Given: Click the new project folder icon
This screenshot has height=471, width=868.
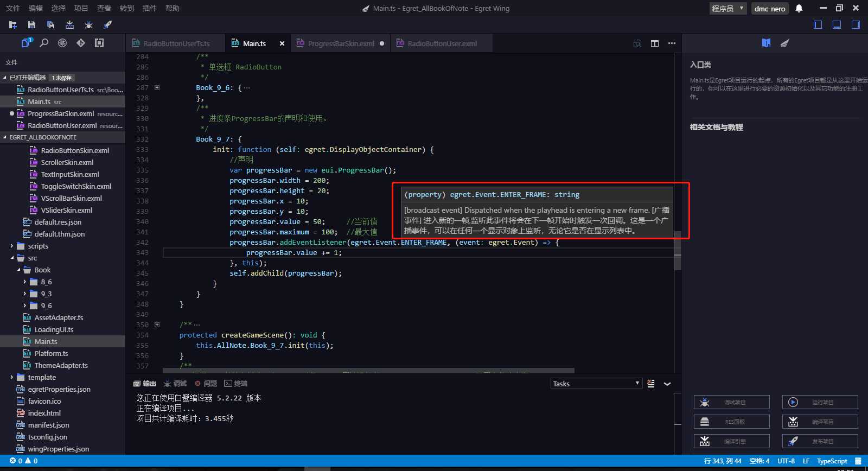Looking at the screenshot, I should 13,25.
